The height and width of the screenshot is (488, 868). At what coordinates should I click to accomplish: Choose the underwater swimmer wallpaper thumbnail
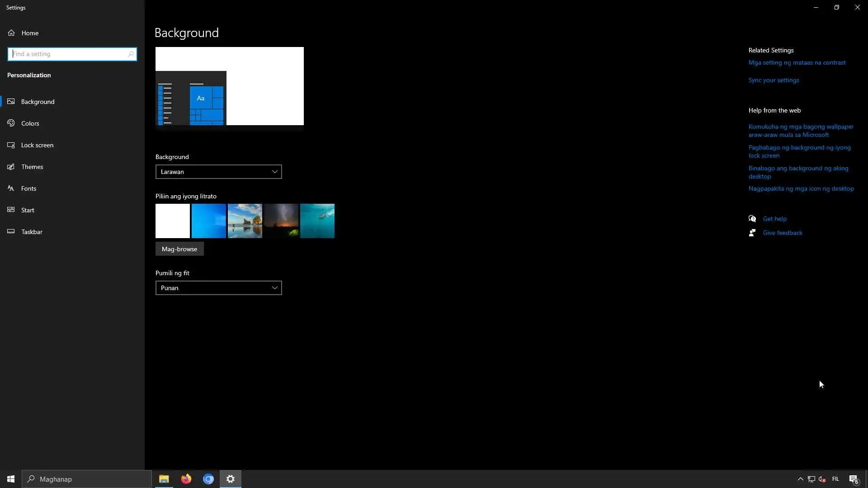tap(317, 221)
